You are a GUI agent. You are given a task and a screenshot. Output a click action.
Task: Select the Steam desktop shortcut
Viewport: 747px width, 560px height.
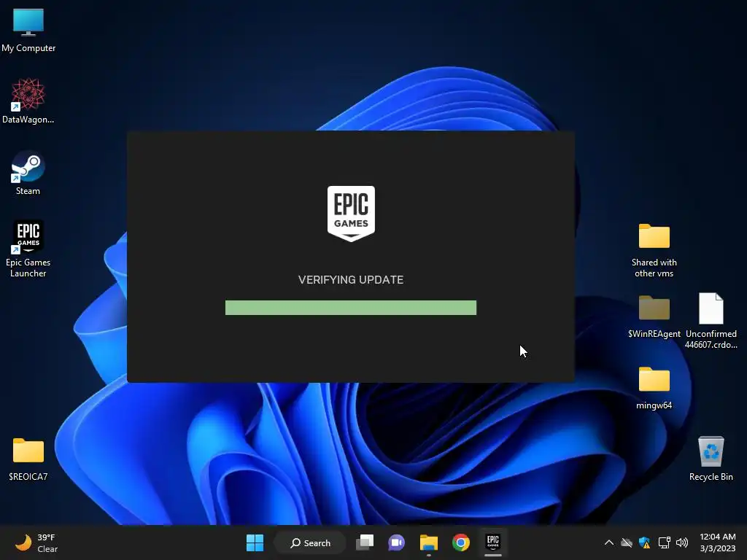28,173
